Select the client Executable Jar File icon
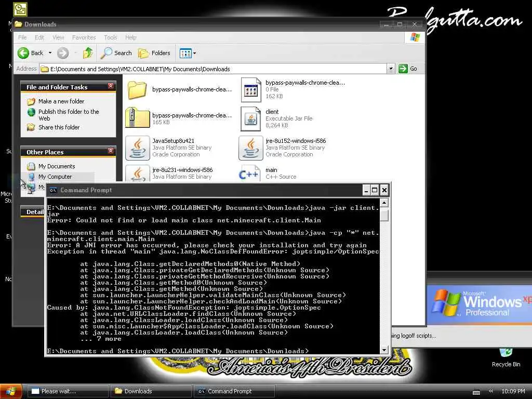This screenshot has width=532, height=399. 251,119
